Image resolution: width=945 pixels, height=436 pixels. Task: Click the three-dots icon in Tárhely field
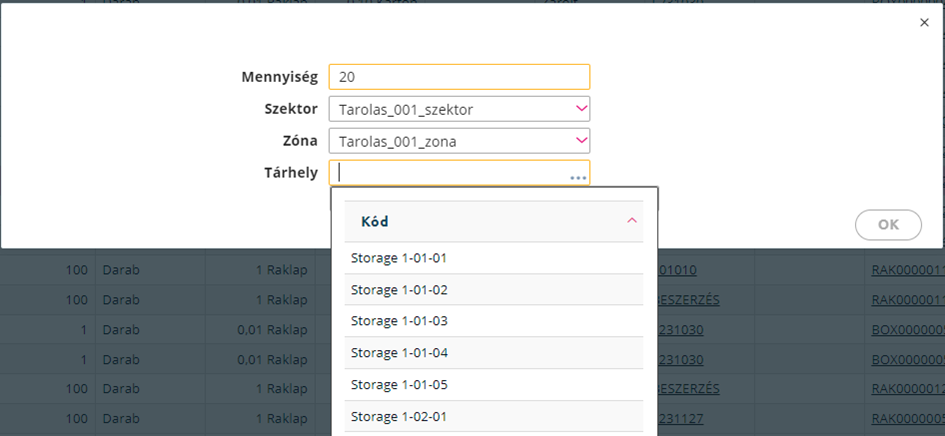(x=578, y=178)
